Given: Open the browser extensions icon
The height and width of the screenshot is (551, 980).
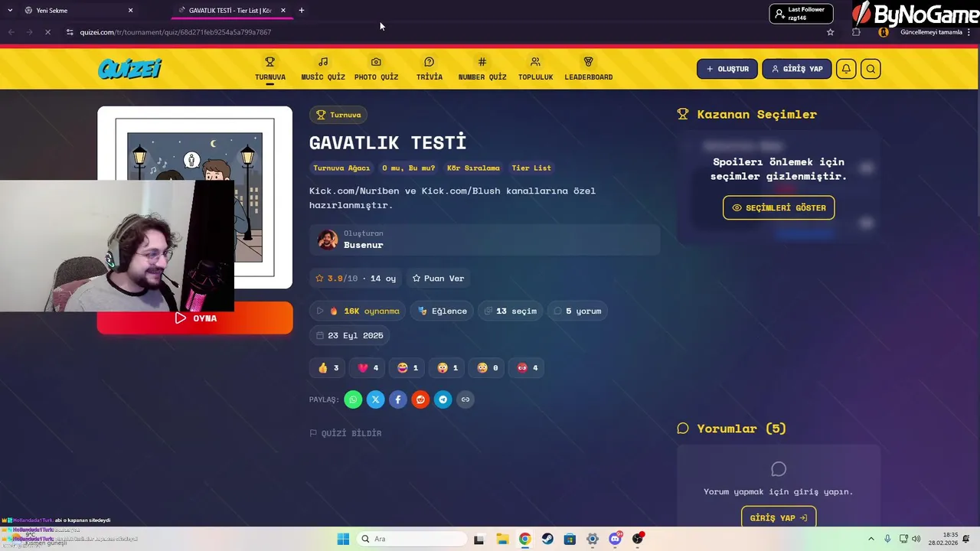Looking at the screenshot, I should (x=856, y=32).
